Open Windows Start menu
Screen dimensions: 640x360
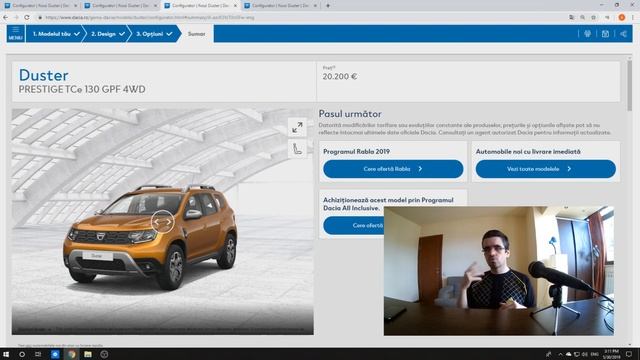6,354
